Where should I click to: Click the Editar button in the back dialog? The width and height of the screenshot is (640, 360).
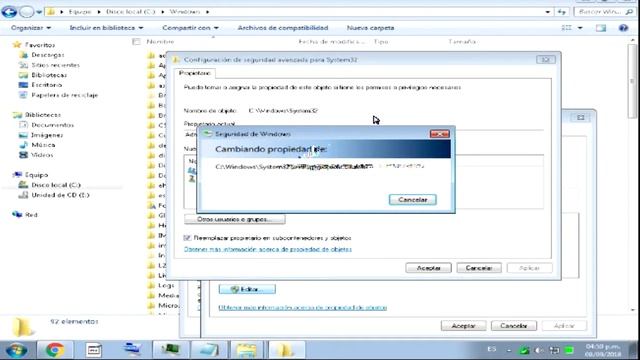tap(247, 289)
